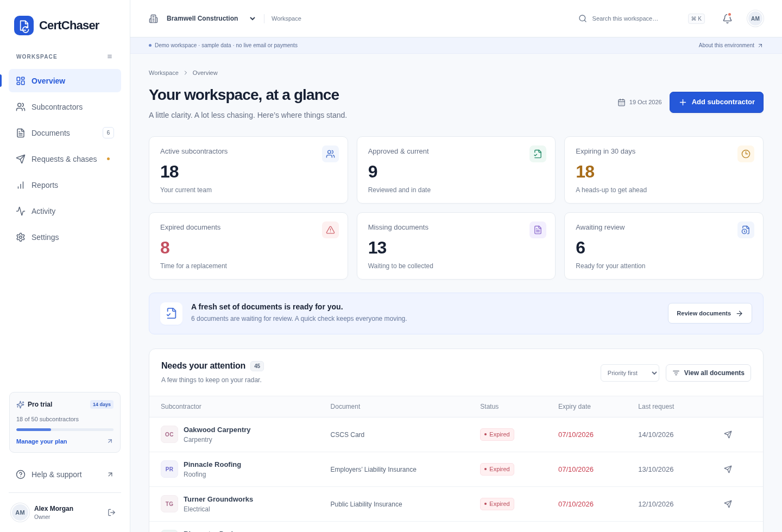Screen dimensions: 782x532
Task: Open the Priority first sort dropdown
Action: point(630,373)
